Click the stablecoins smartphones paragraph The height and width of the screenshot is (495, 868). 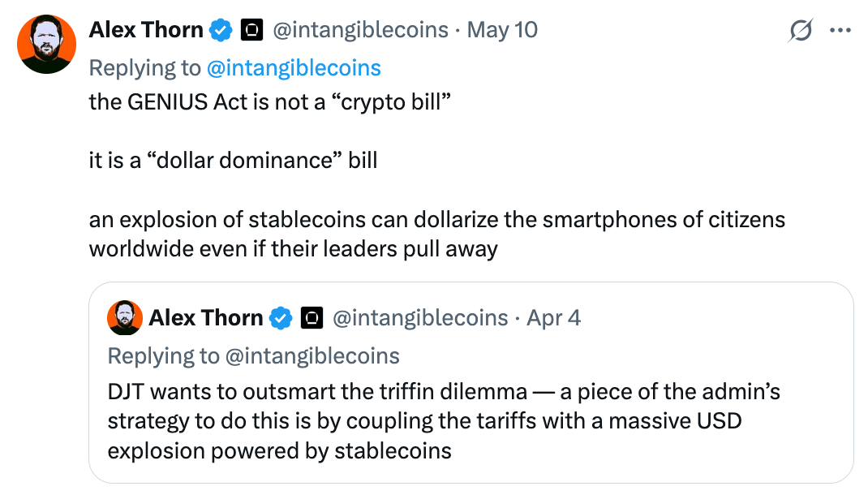pos(436,235)
